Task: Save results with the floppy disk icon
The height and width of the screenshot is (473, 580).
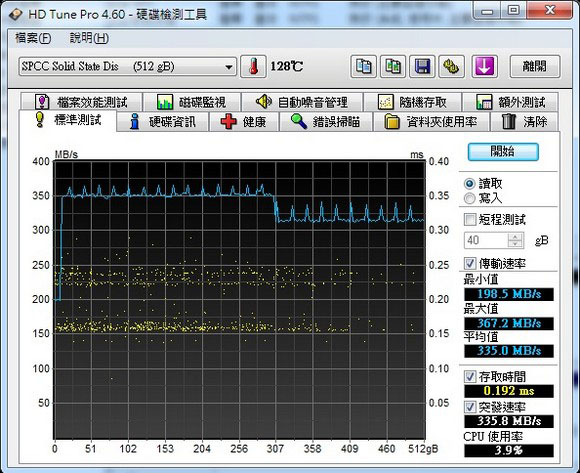Action: click(x=422, y=67)
